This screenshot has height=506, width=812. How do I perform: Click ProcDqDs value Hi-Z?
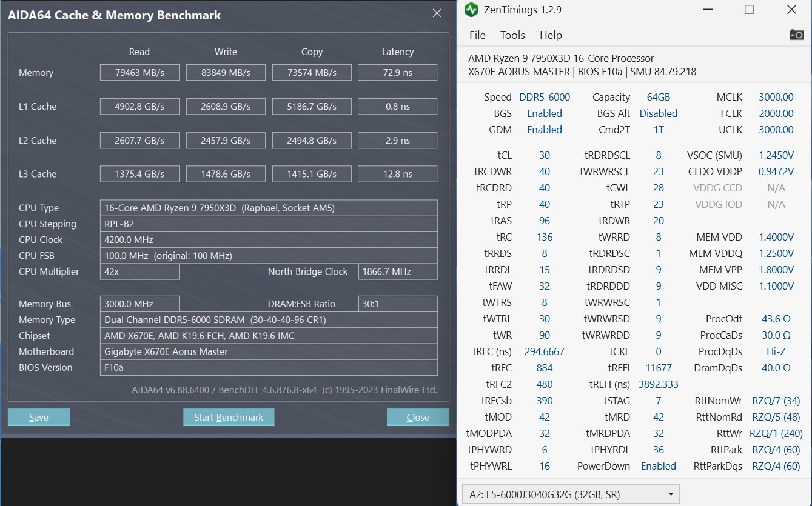pos(776,351)
